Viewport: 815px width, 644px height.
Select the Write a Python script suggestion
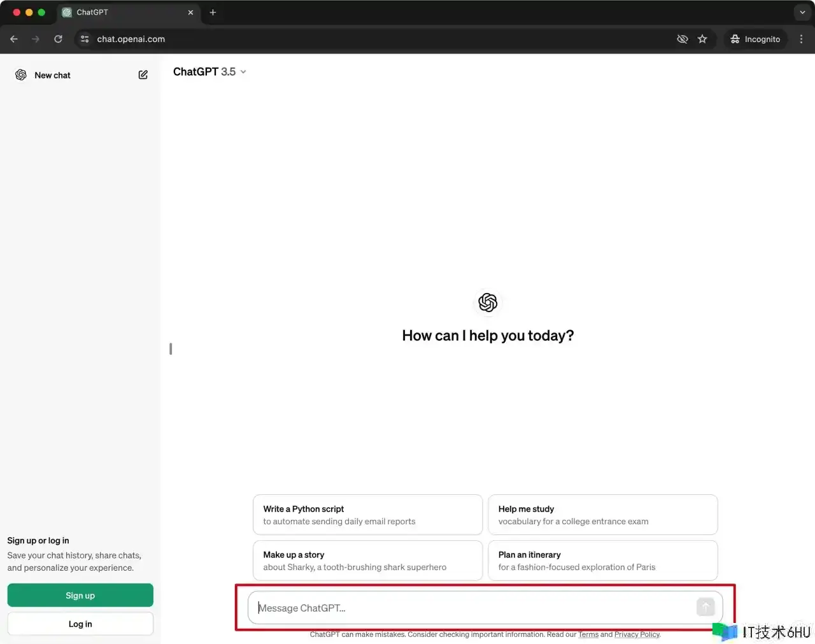[x=367, y=515]
